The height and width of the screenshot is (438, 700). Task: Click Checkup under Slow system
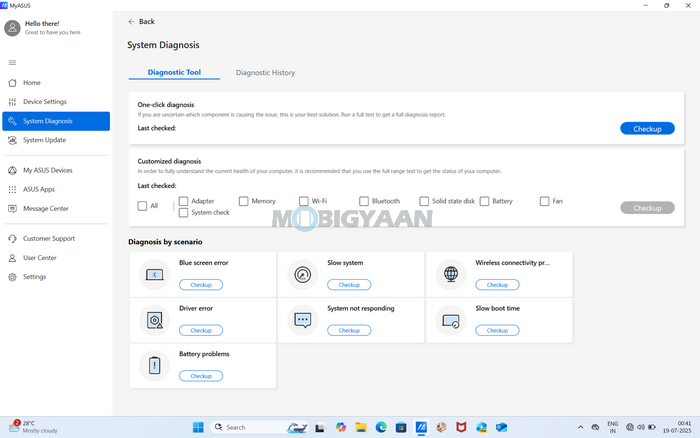[349, 285]
